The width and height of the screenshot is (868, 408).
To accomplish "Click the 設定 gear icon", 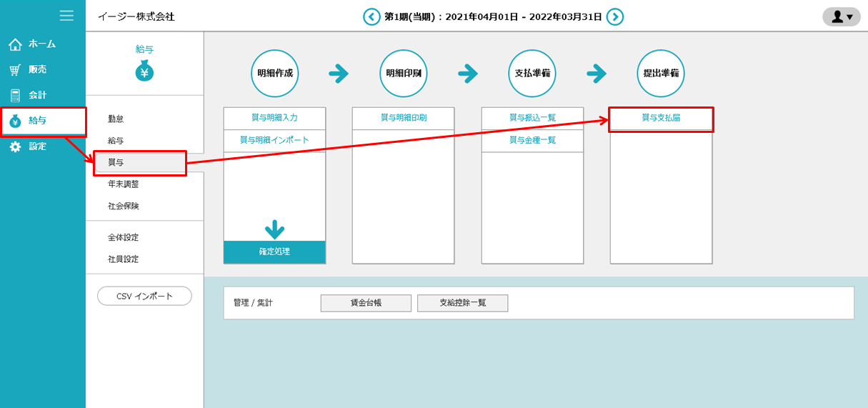I will point(15,146).
